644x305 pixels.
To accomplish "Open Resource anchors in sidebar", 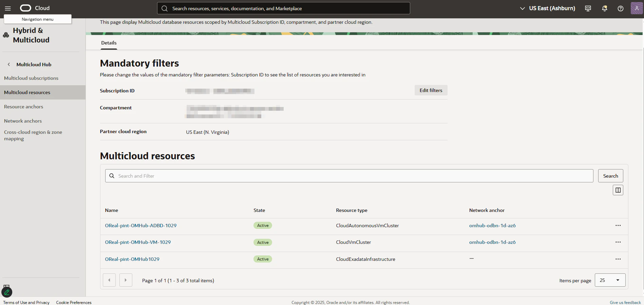I will click(24, 107).
